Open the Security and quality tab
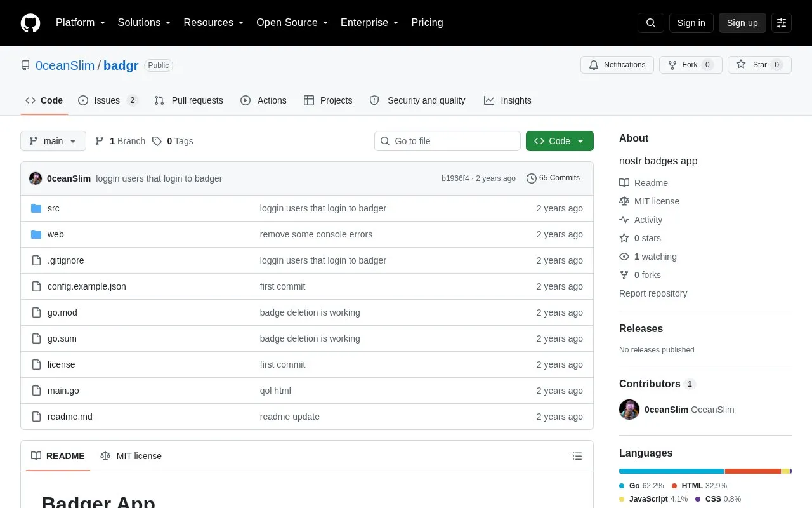 tap(418, 100)
